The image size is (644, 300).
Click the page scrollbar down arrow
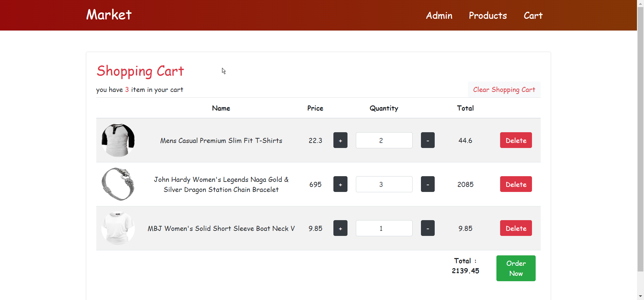click(640, 297)
